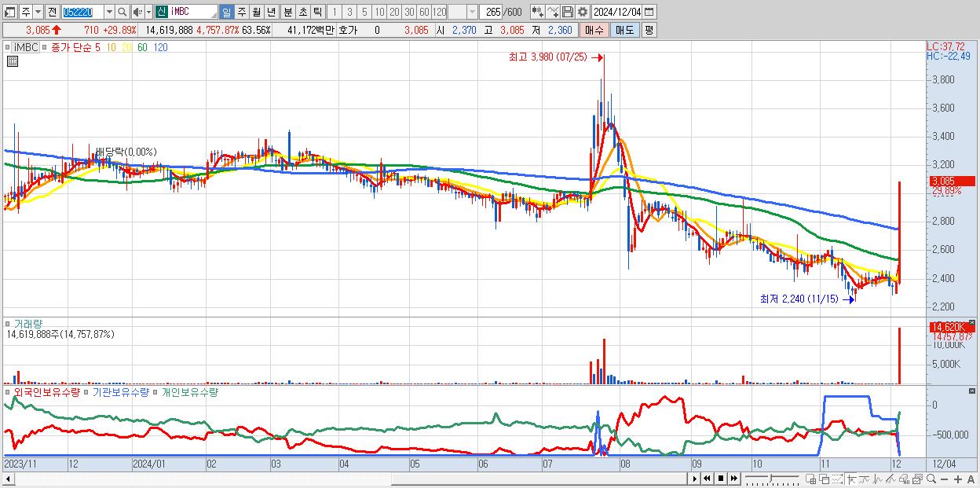Viewport: 980px width, 488px height.
Task: Select the 일 daily chart period
Action: (x=226, y=12)
